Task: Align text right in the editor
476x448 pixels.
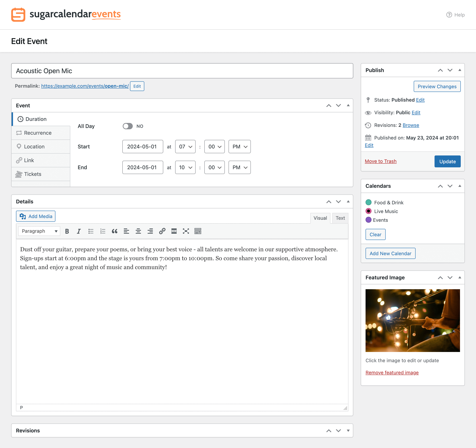Action: 150,231
